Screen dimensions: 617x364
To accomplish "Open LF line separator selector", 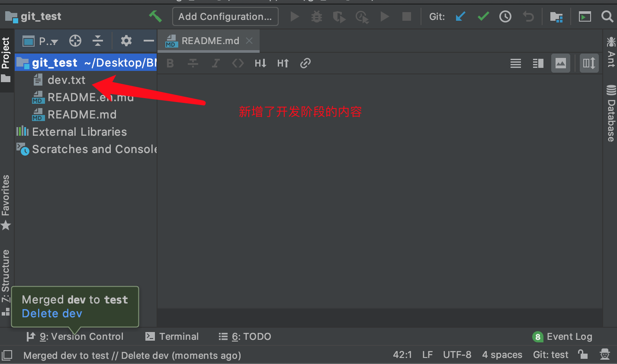I will tap(427, 355).
